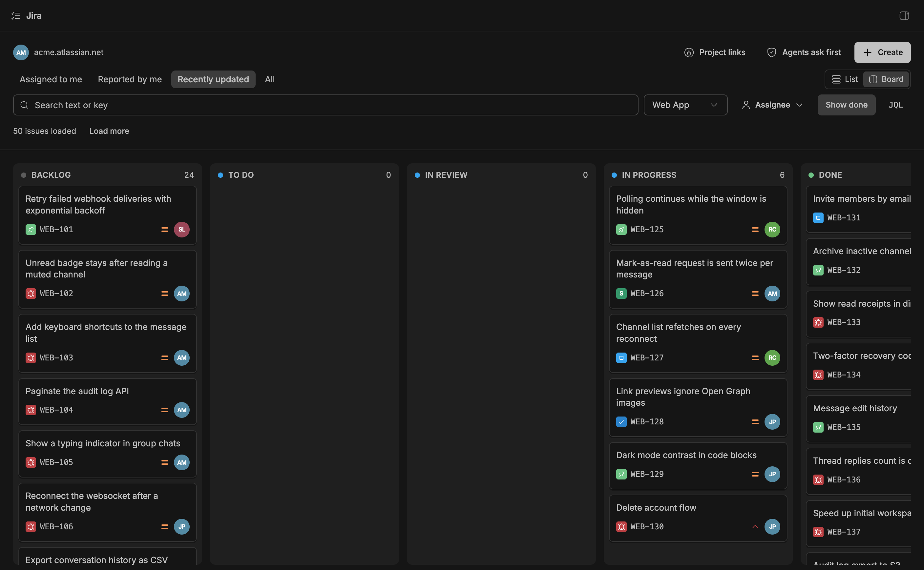Image resolution: width=924 pixels, height=570 pixels.
Task: Click the story icon on WEB-132
Action: pyautogui.click(x=818, y=270)
